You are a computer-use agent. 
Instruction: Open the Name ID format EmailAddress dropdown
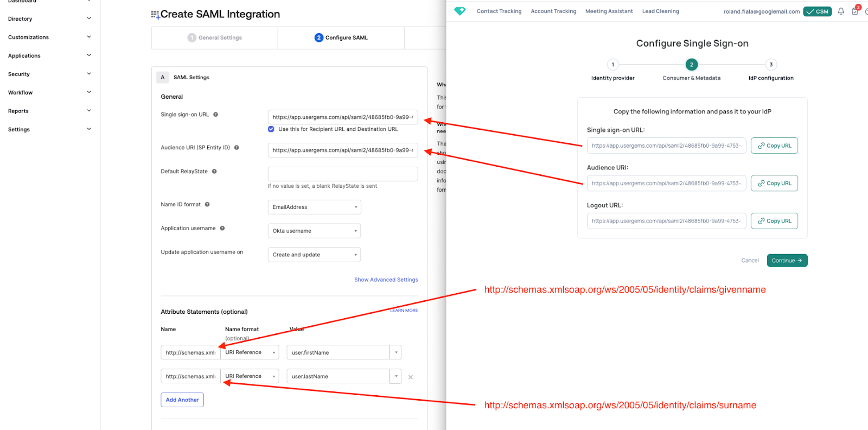(314, 207)
